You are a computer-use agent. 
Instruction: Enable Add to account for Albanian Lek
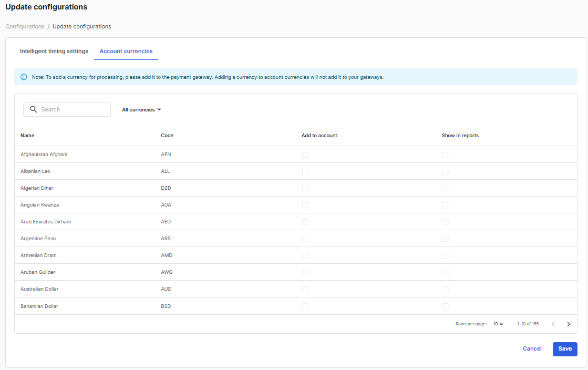(x=305, y=171)
